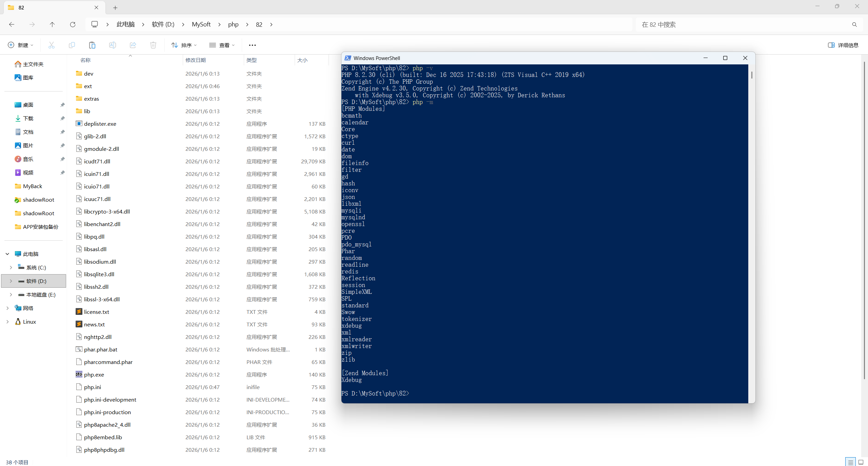Click the MySoft breadcrumb segment
The height and width of the screenshot is (466, 868).
(x=201, y=24)
